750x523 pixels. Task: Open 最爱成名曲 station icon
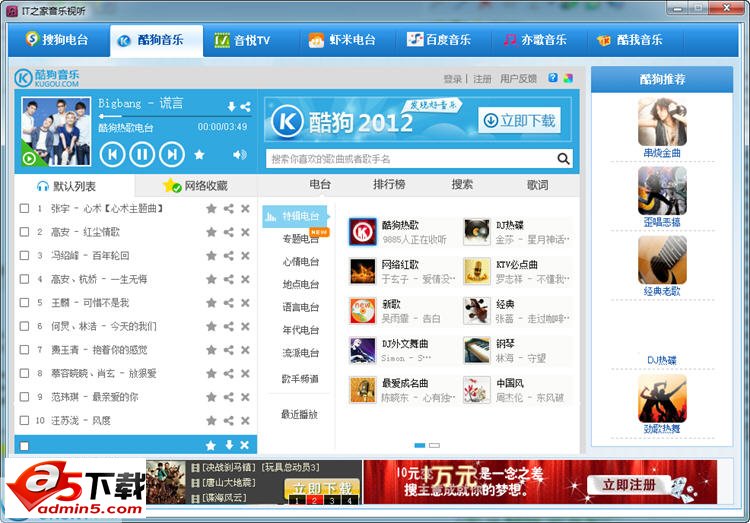click(x=363, y=389)
